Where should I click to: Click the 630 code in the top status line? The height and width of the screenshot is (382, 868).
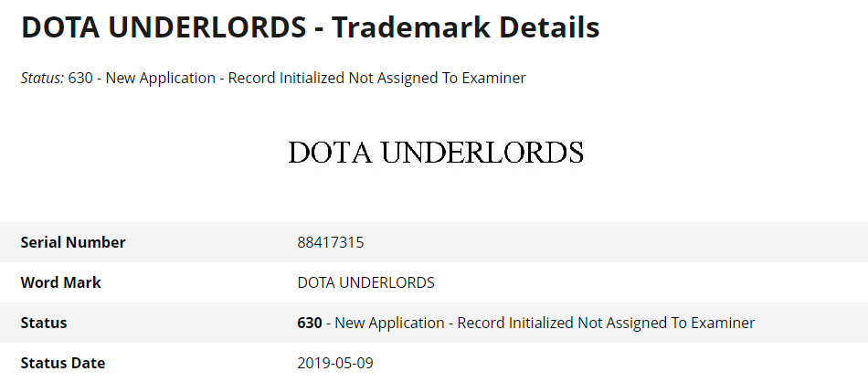pos(80,78)
